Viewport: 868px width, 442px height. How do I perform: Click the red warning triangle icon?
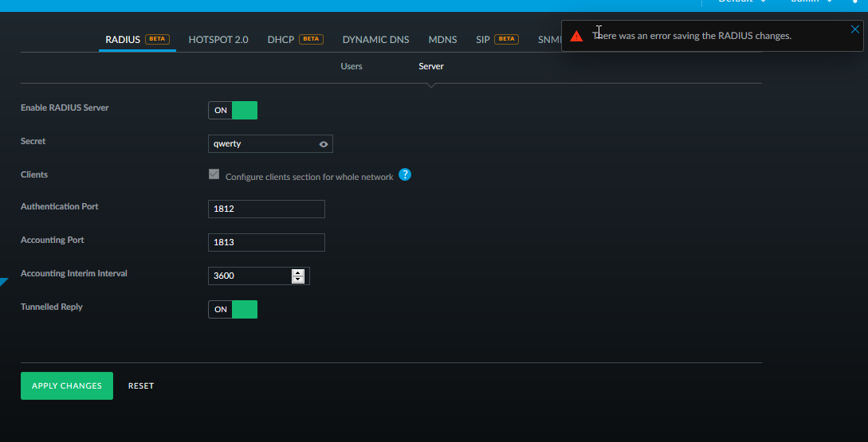(x=576, y=36)
